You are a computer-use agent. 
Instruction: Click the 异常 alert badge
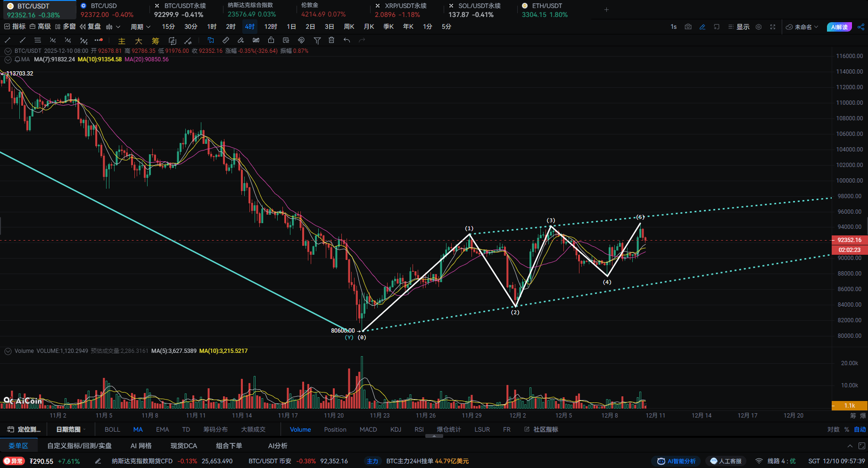click(x=14, y=461)
